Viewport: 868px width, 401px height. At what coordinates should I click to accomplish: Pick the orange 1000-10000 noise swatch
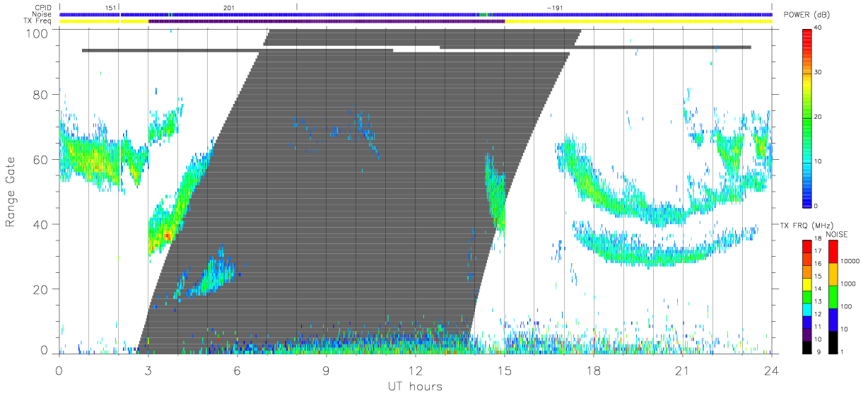[833, 274]
